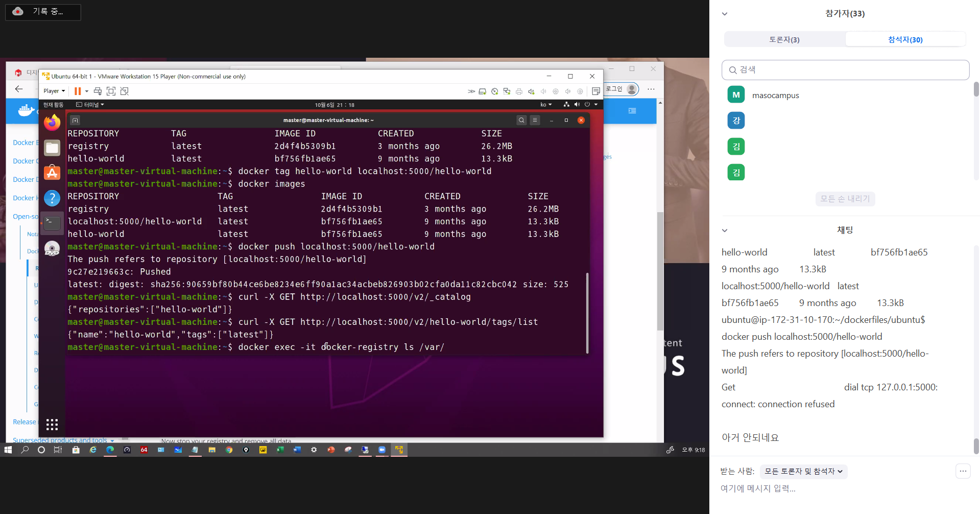Pause the virtual machine in VMware
This screenshot has height=514, width=980.
[78, 91]
